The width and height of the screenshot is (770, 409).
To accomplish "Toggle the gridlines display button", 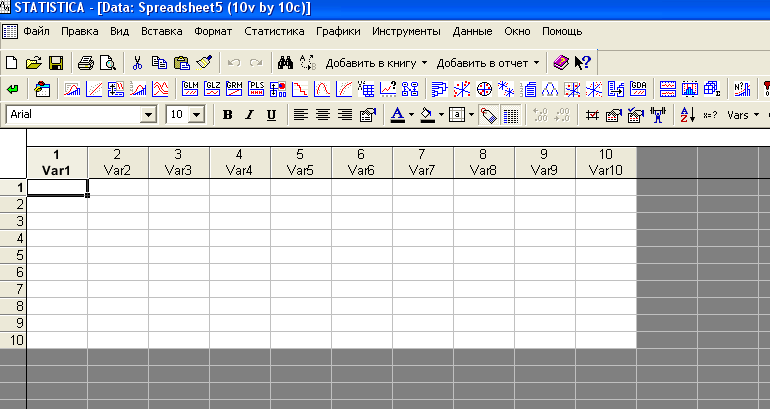I will click(511, 115).
